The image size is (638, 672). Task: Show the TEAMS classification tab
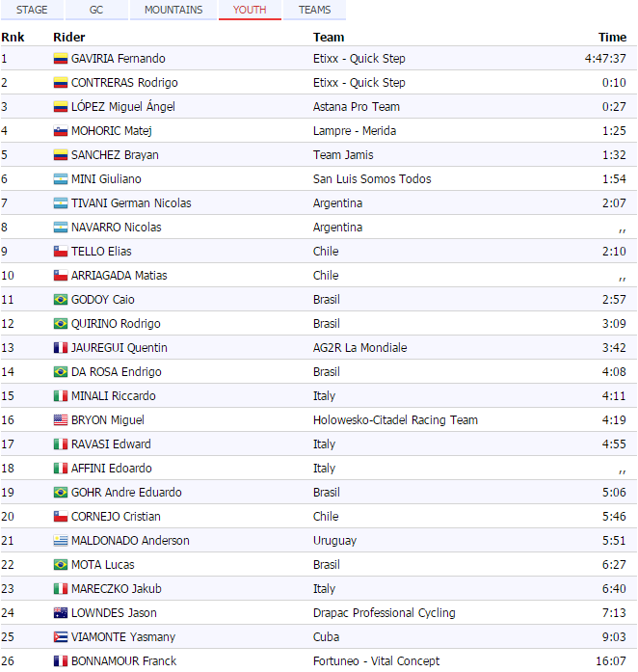[x=314, y=10]
